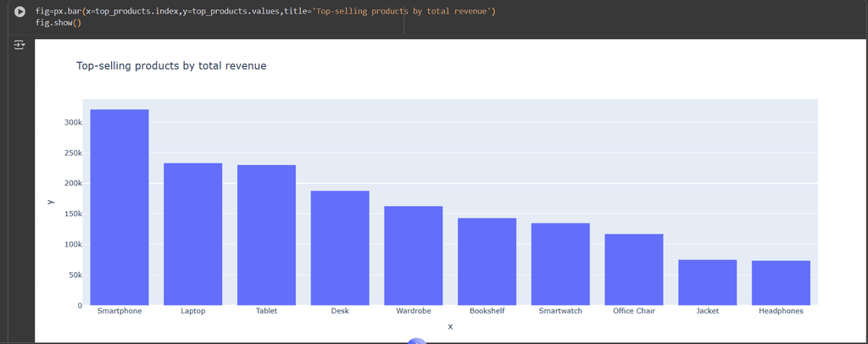Select the Bookshelf bar

(487, 261)
